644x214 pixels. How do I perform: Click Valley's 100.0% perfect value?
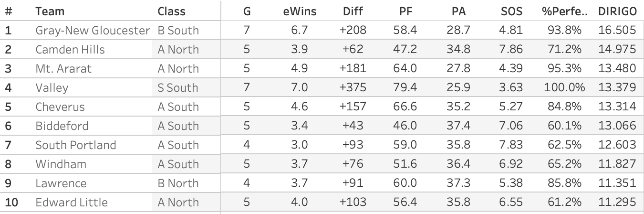pos(562,88)
